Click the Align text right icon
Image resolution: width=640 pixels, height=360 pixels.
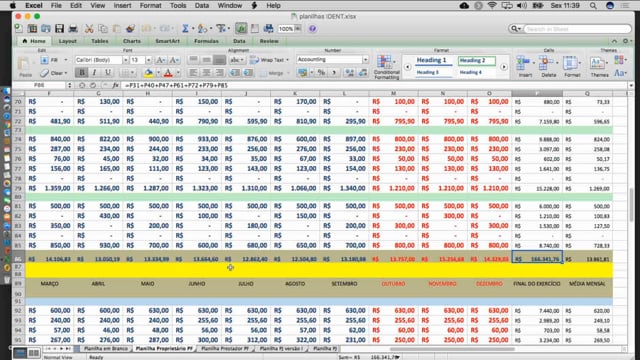coord(220,73)
